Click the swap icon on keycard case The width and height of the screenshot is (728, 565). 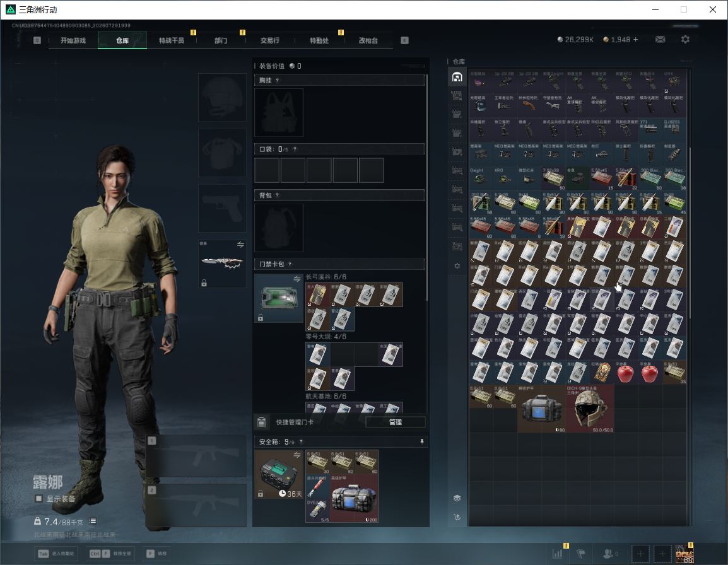click(297, 279)
